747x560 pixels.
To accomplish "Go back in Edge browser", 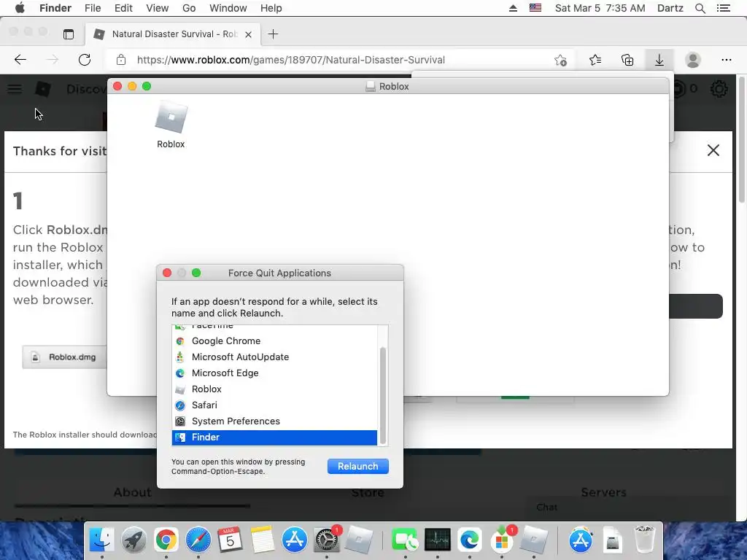I will pos(20,60).
